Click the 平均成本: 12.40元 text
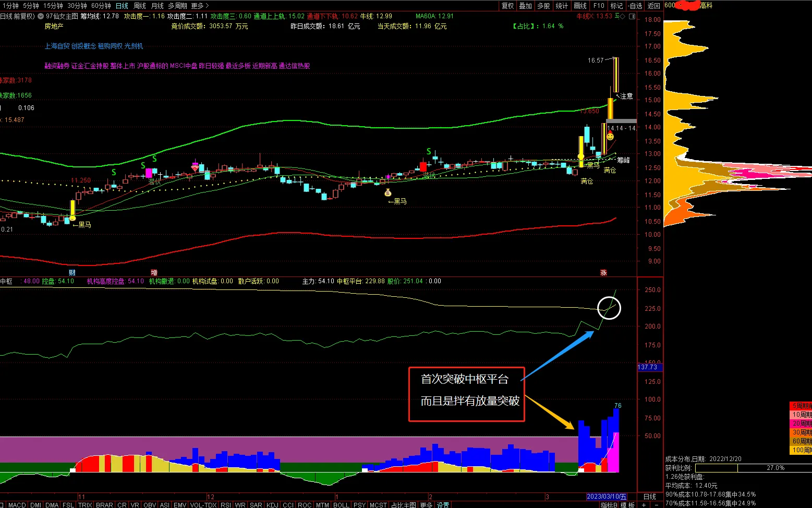Screen dimensions: 812x508 pyautogui.click(x=692, y=486)
